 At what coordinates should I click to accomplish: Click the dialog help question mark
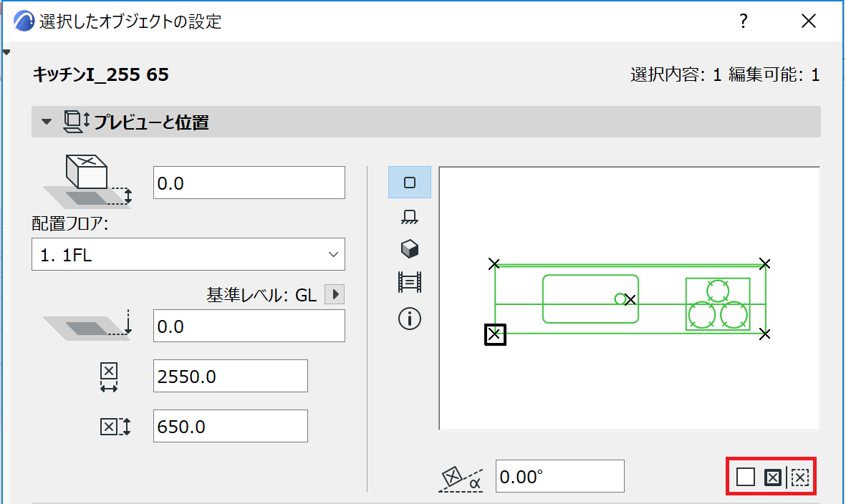coord(744,21)
